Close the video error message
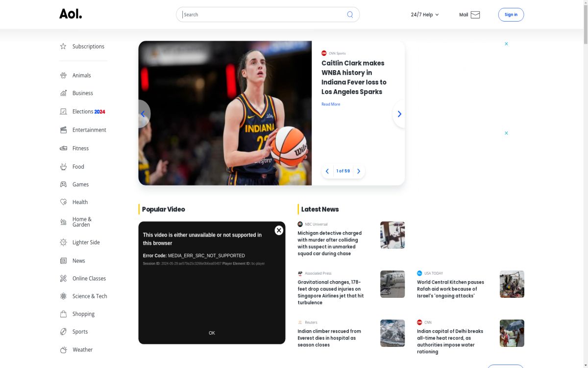 click(x=279, y=231)
